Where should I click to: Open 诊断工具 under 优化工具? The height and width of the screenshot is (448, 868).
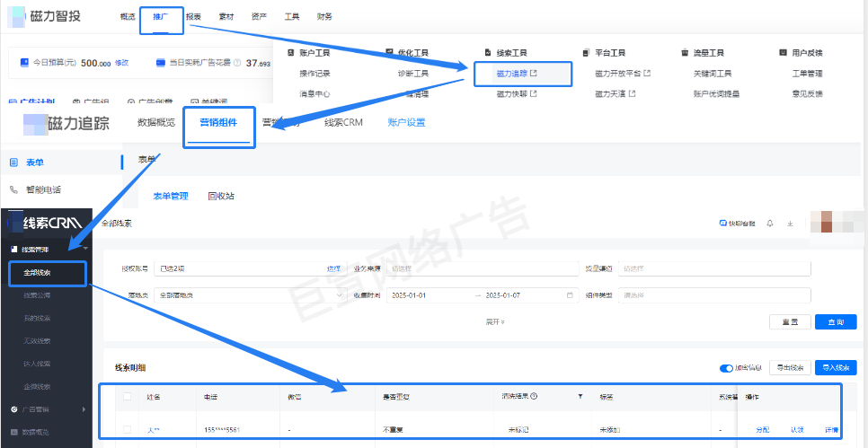[413, 74]
